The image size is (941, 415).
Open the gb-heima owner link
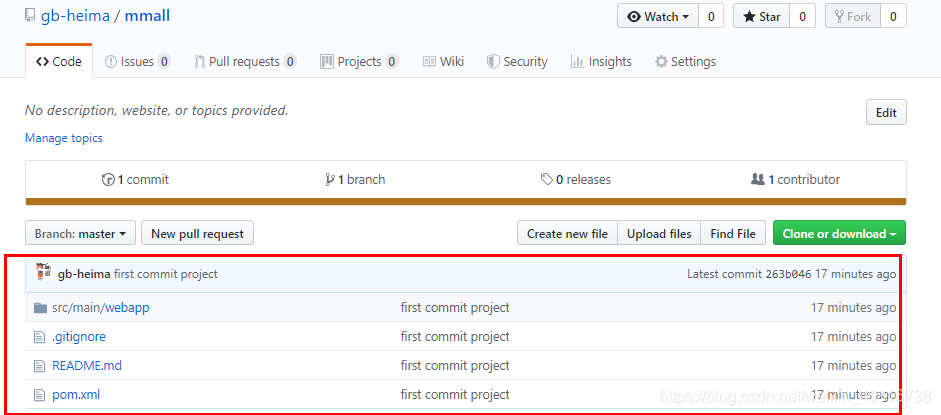pos(75,16)
